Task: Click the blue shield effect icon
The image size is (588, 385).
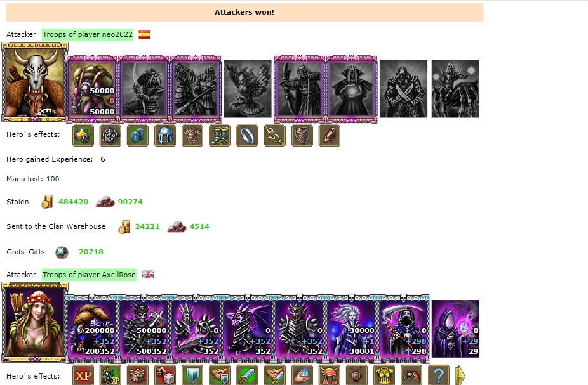Action: [x=192, y=375]
